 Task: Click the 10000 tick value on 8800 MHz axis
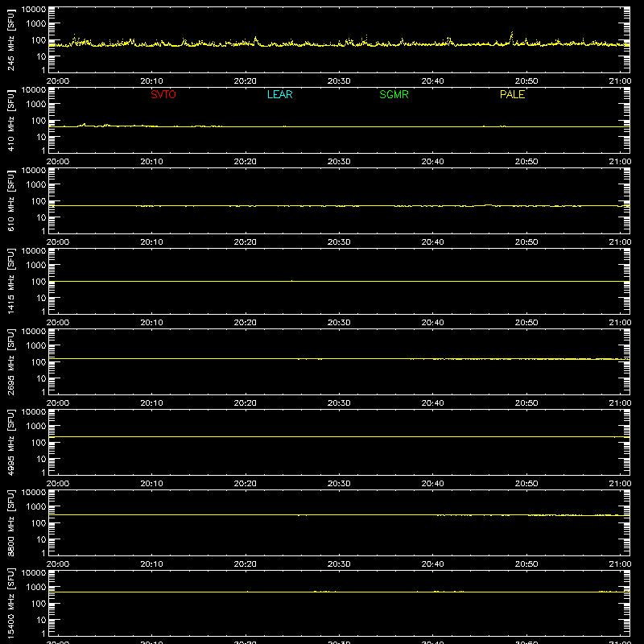click(34, 493)
